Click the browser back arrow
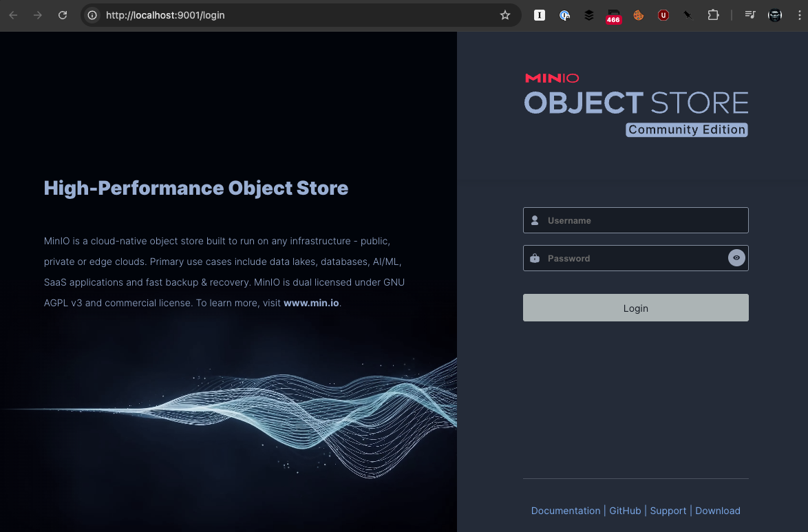 point(13,15)
